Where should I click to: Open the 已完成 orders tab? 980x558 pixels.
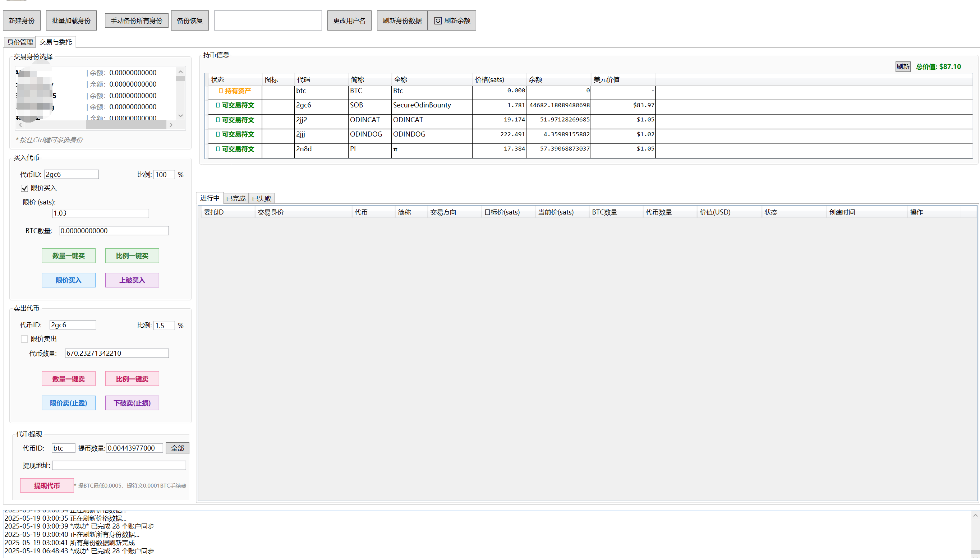point(236,199)
